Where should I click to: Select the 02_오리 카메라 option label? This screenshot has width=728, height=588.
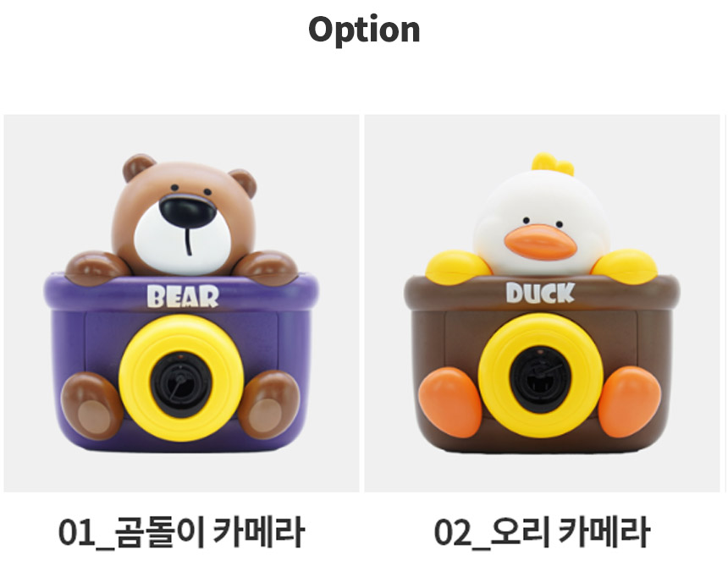point(542,532)
